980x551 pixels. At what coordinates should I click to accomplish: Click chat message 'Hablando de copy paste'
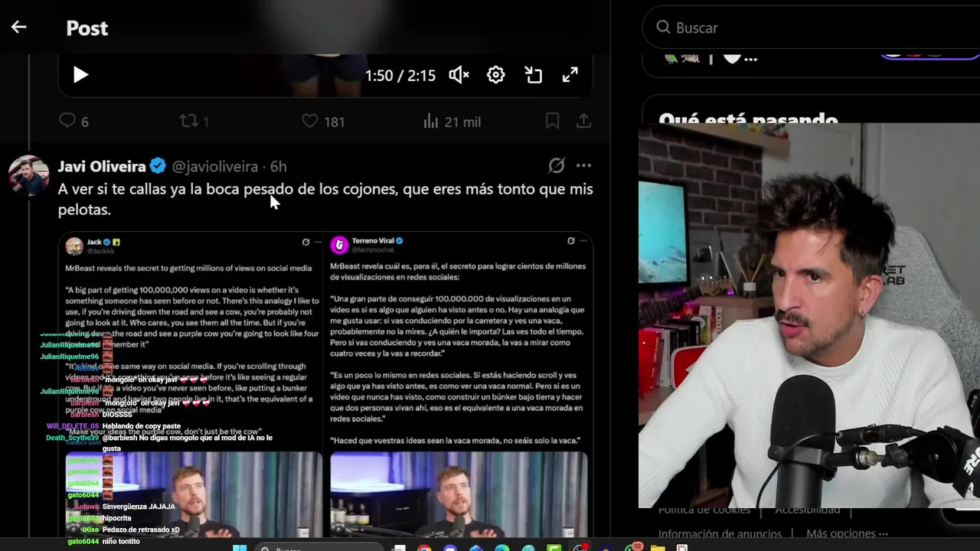(x=142, y=426)
